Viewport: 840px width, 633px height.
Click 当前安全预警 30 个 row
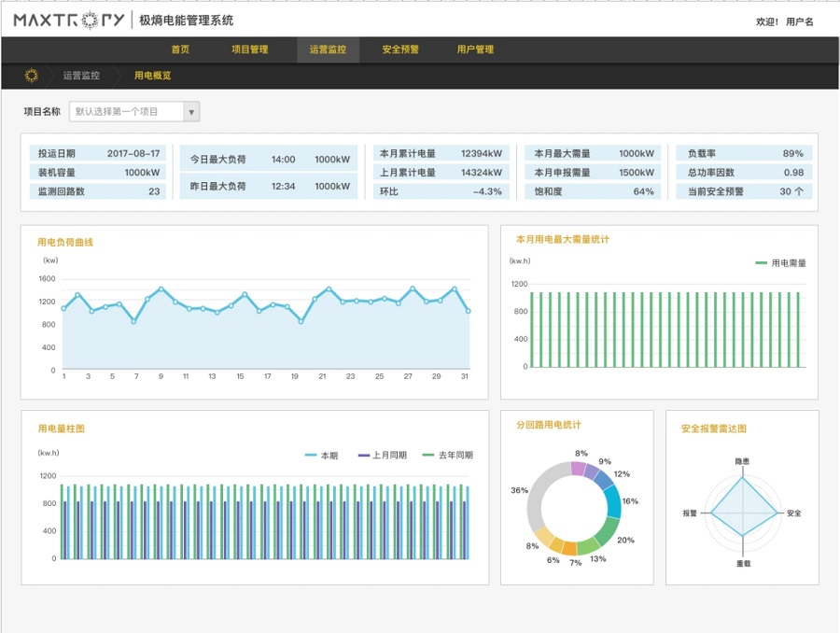[745, 191]
